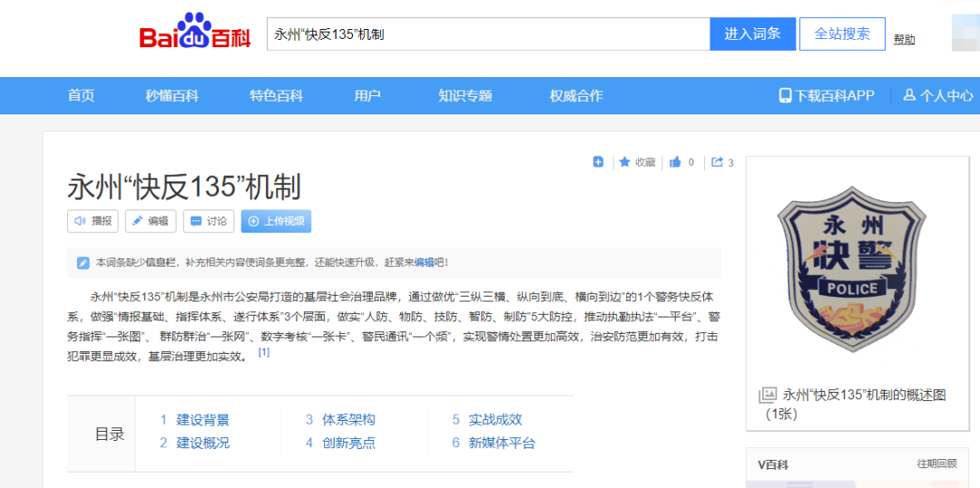Click the 帮助 help link
Viewport: 980px width, 488px height.
click(904, 39)
